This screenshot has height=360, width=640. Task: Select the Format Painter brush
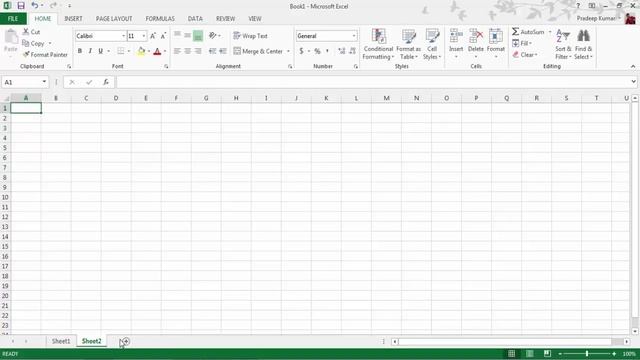[26, 54]
